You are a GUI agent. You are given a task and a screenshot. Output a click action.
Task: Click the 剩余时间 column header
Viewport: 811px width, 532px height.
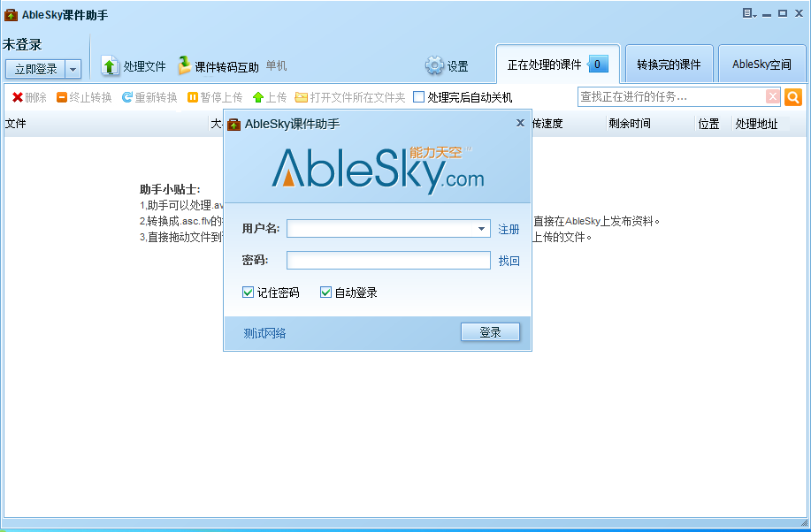click(x=630, y=124)
